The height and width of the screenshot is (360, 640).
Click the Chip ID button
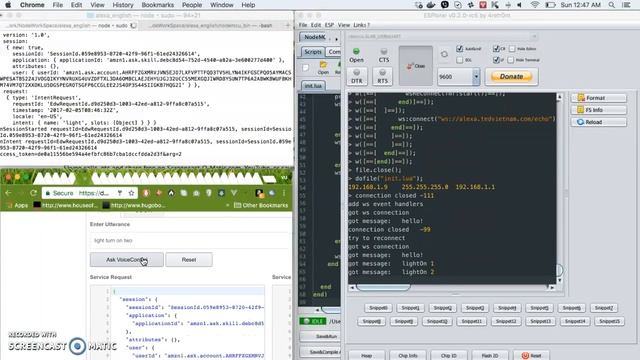pos(449,356)
